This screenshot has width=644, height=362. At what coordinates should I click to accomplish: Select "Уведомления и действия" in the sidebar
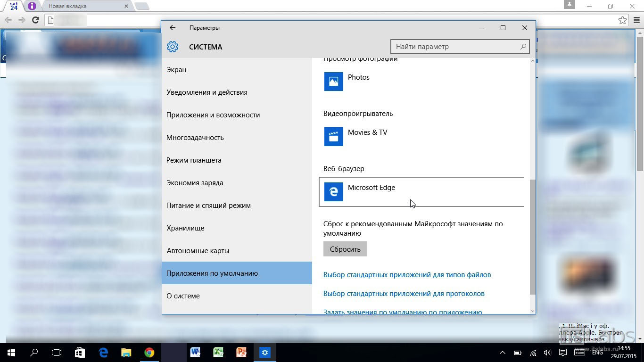[x=237, y=92]
